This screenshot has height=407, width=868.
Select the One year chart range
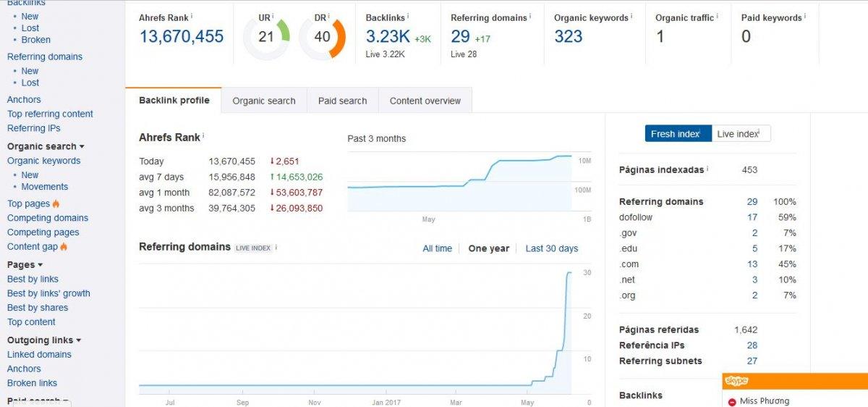click(x=489, y=248)
